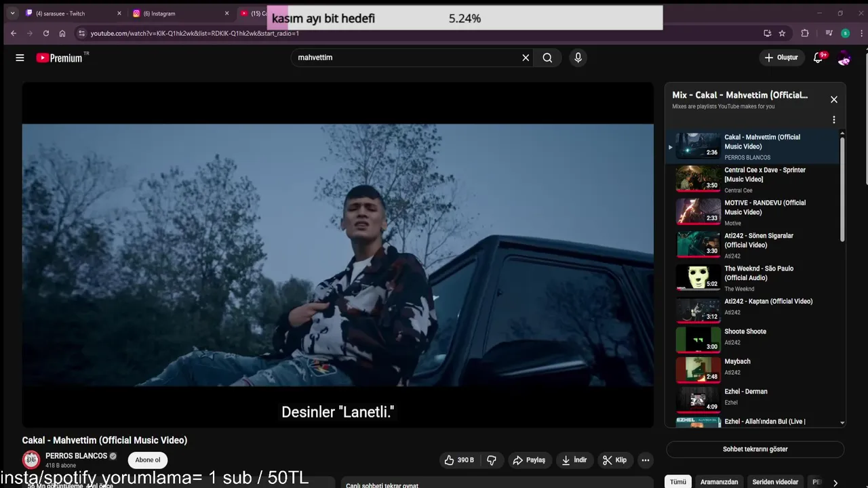Screen dimensions: 868x488
Task: Click the 'Cakal - Mahvettim (Official Music Video)' title
Action: point(104,441)
